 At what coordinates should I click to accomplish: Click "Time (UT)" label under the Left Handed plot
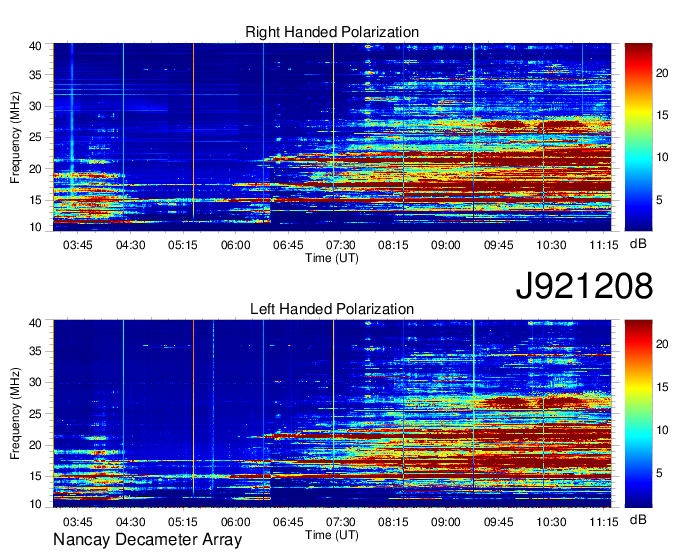pyautogui.click(x=332, y=535)
